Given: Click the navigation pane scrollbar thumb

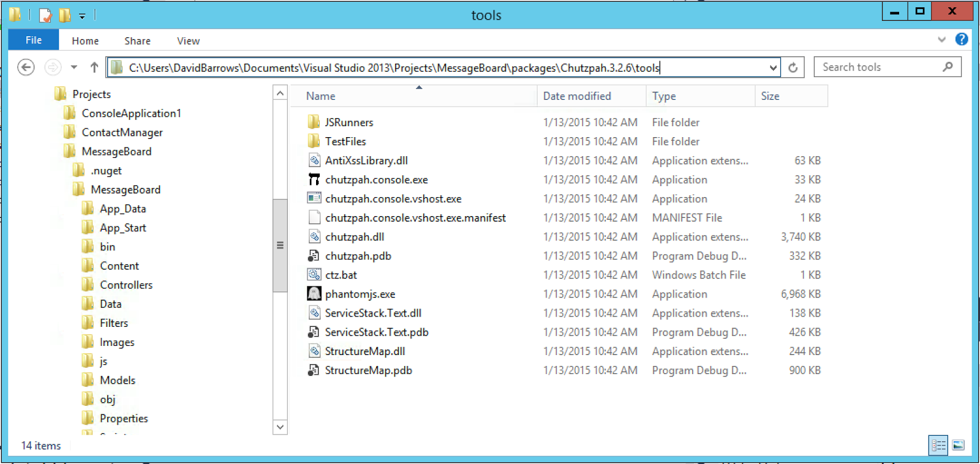Looking at the screenshot, I should [x=280, y=245].
